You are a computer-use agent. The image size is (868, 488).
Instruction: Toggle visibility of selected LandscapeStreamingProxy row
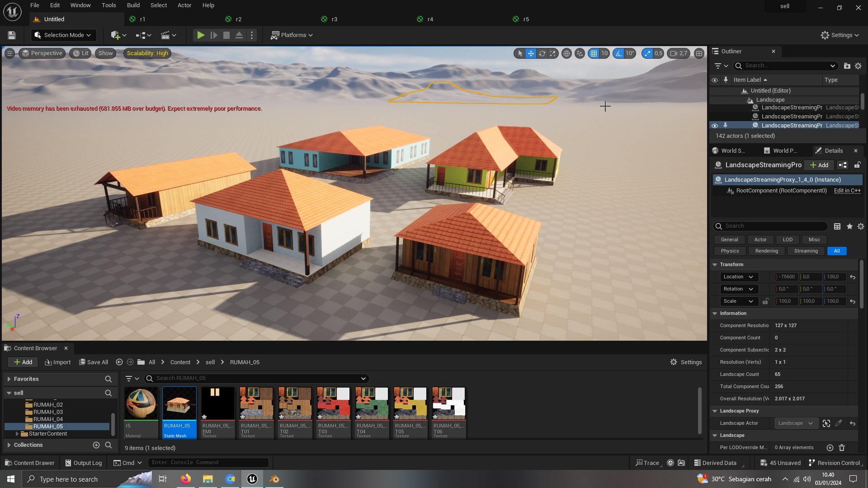tap(715, 126)
